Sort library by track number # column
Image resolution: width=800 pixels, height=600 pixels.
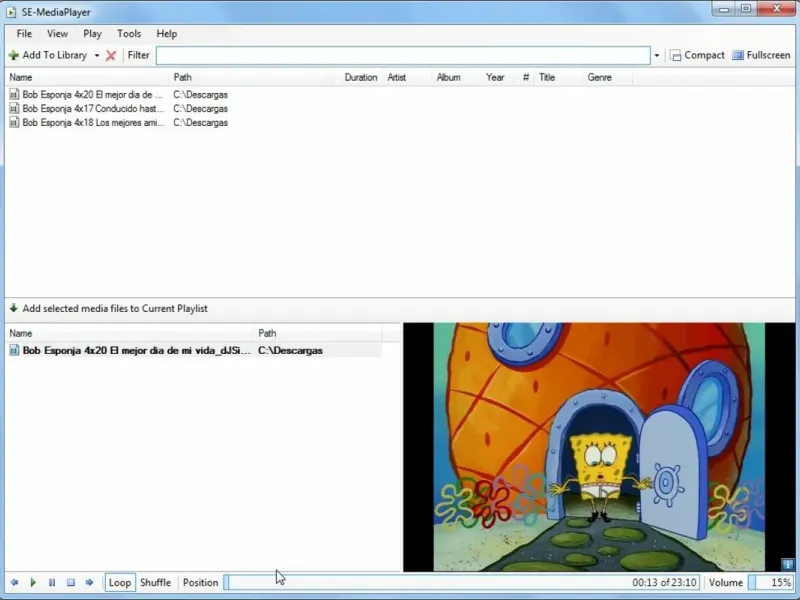click(526, 78)
